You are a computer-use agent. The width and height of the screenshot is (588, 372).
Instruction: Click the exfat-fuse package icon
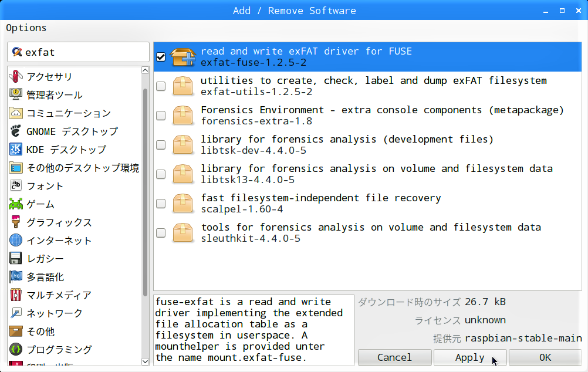click(x=183, y=57)
